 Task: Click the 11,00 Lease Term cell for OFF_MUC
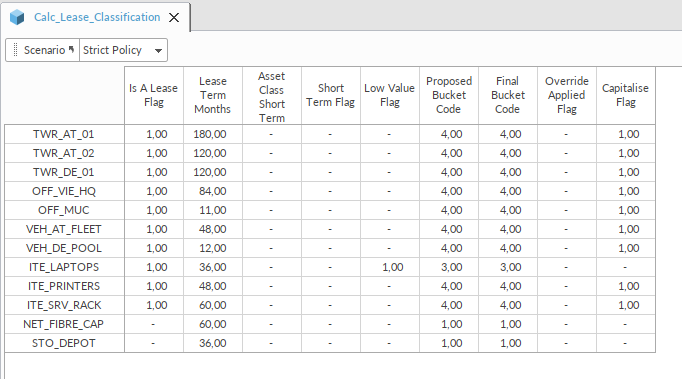click(213, 210)
